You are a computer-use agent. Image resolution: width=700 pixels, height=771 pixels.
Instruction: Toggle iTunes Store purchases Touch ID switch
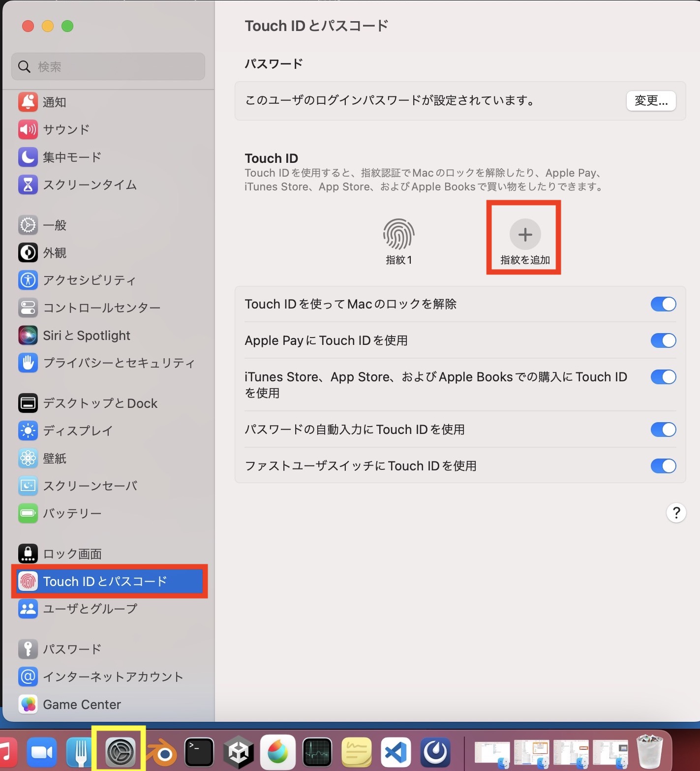click(x=663, y=377)
